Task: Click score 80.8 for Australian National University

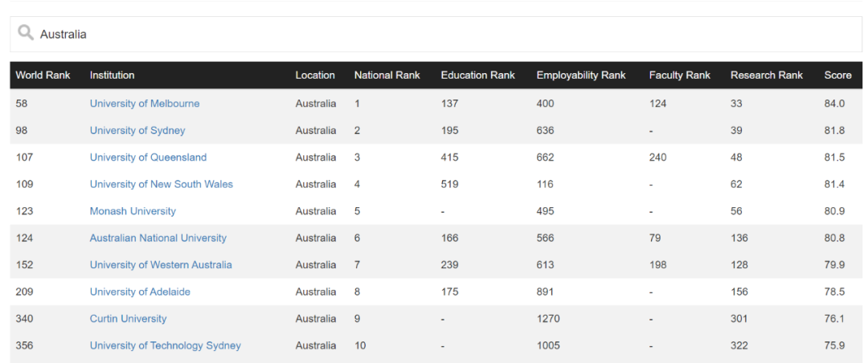Action: point(834,238)
